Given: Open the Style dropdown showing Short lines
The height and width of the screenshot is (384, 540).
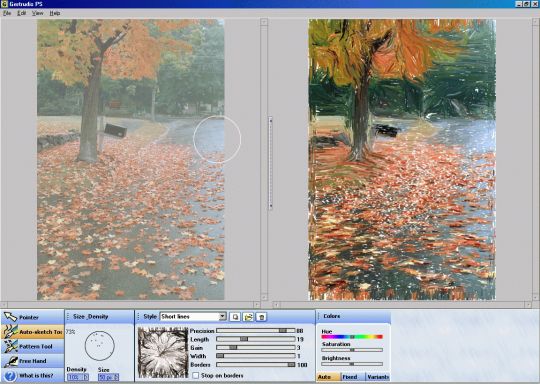Looking at the screenshot, I should [193, 316].
